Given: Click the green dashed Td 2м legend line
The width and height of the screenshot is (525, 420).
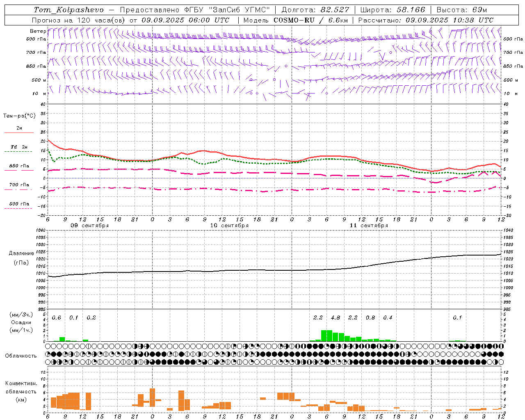Looking at the screenshot, I should point(18,152).
